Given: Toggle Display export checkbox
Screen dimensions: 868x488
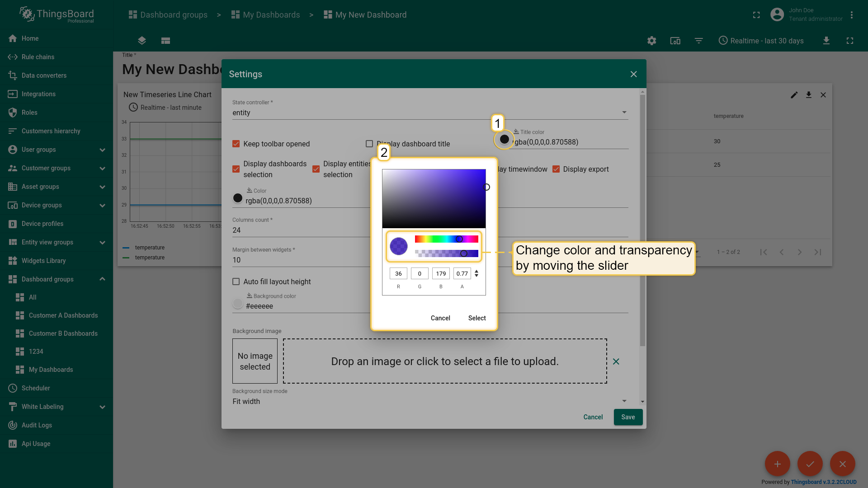Looking at the screenshot, I should pos(556,169).
